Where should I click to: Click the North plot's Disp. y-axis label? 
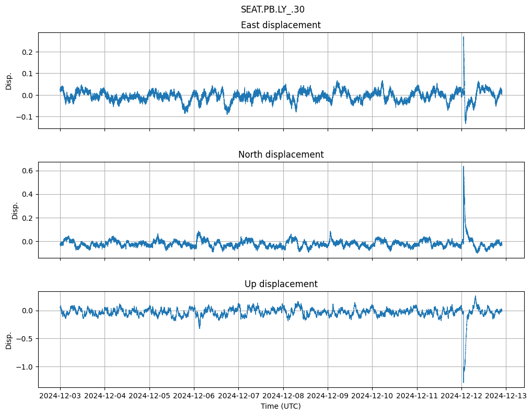pos(15,210)
